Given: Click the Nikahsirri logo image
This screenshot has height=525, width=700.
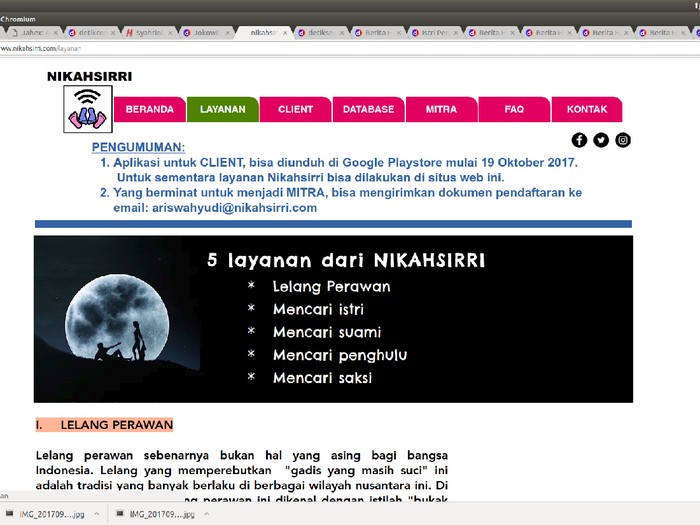Looking at the screenshot, I should point(88,109).
